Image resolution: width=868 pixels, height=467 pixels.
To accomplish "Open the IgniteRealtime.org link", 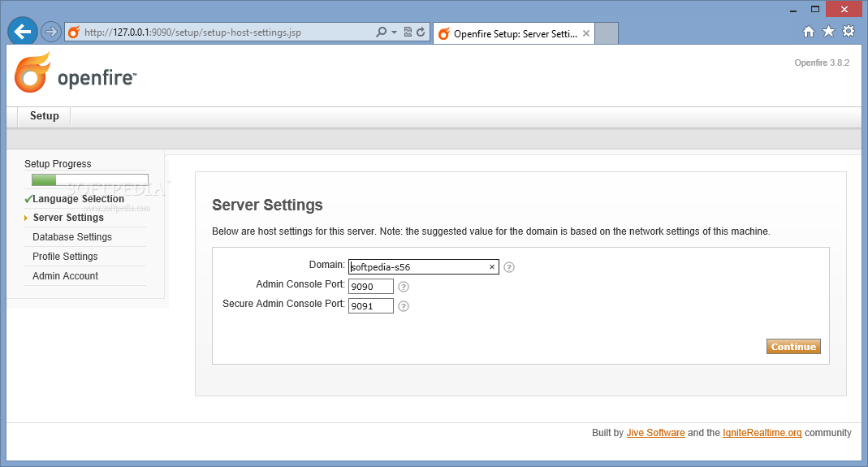I will pyautogui.click(x=762, y=433).
